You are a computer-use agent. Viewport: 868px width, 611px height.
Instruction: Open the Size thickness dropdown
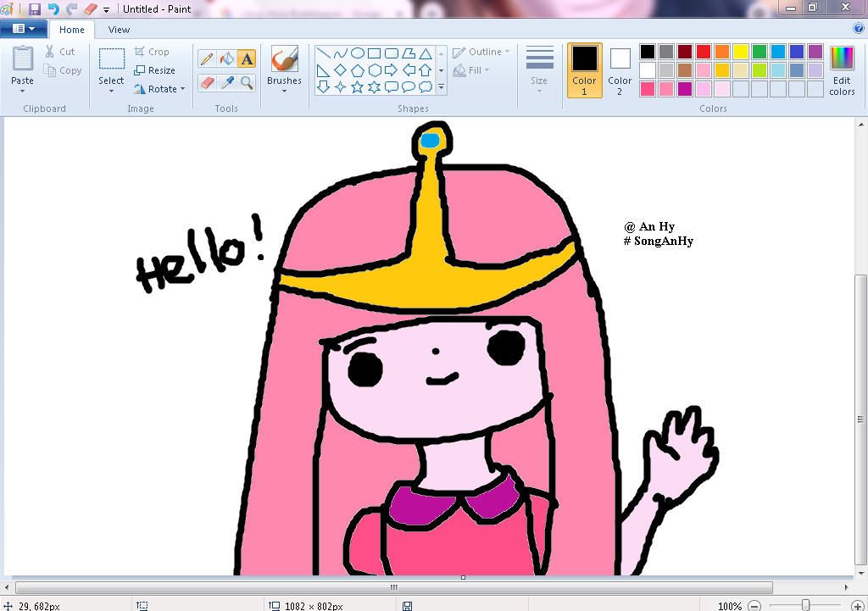[x=539, y=70]
